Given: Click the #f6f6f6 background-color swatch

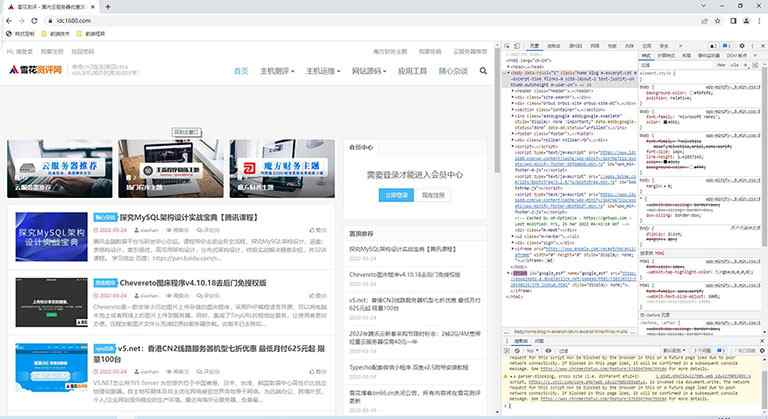Looking at the screenshot, I should [x=691, y=92].
